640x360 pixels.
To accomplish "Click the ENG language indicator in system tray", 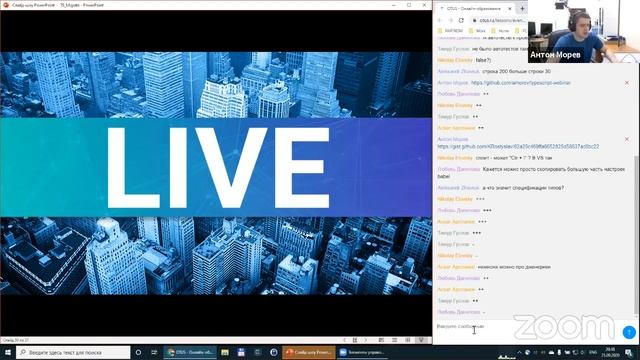I will (x=593, y=352).
